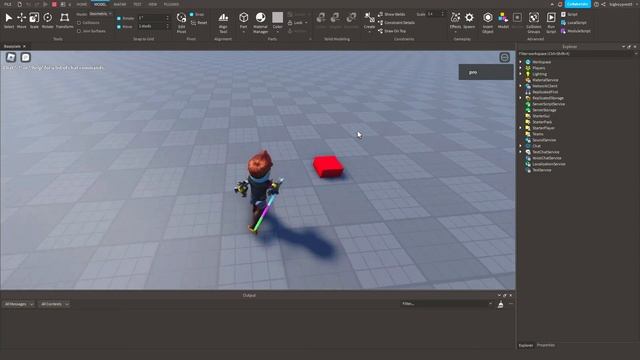
Task: Toggle the Rotate snap checkbox
Action: [x=119, y=18]
